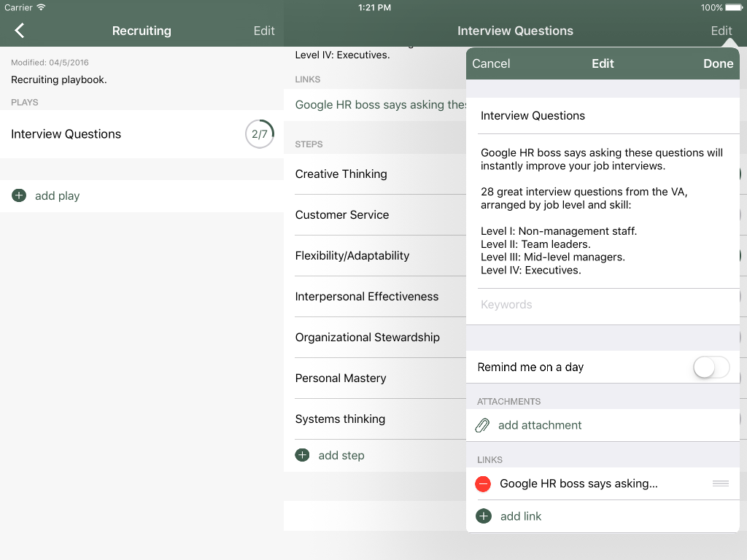Tap the Level IV: Executives. text behind popover
Image resolution: width=747 pixels, height=560 pixels.
(x=343, y=55)
